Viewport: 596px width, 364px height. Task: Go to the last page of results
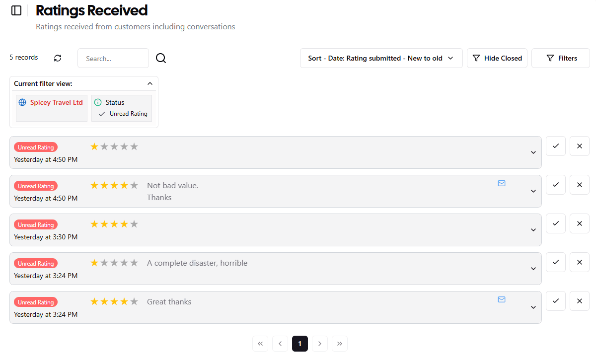pos(340,344)
